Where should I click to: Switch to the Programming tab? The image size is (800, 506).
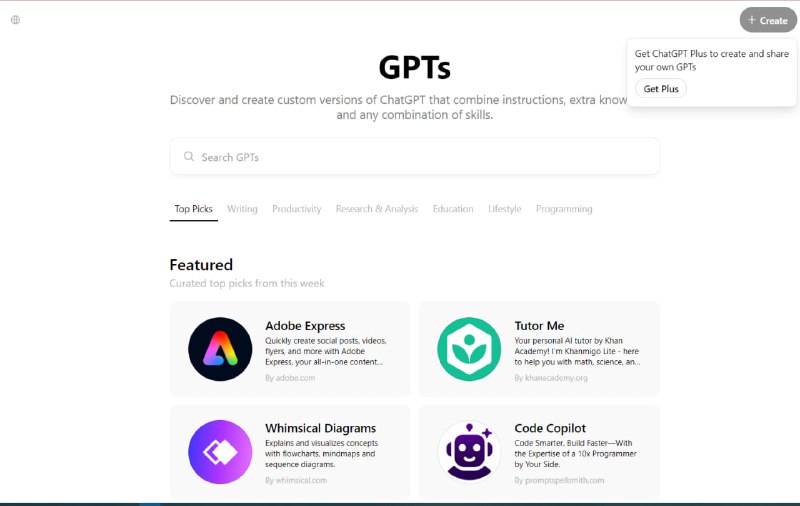(x=564, y=209)
